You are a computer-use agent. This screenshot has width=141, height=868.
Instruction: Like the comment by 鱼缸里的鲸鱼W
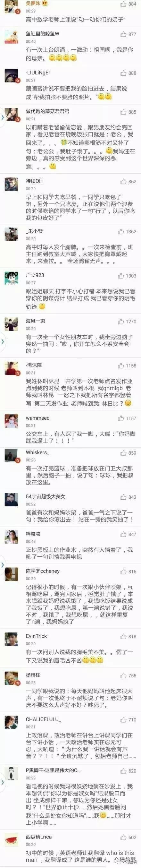(123, 34)
